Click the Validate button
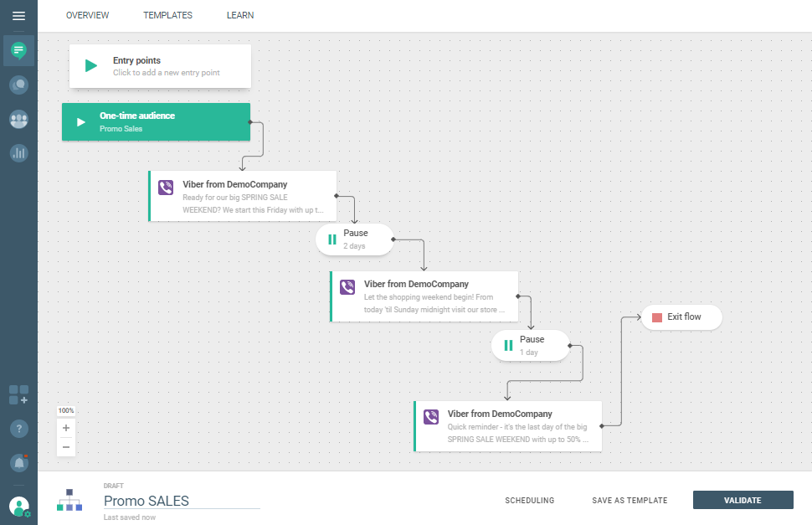 point(743,500)
